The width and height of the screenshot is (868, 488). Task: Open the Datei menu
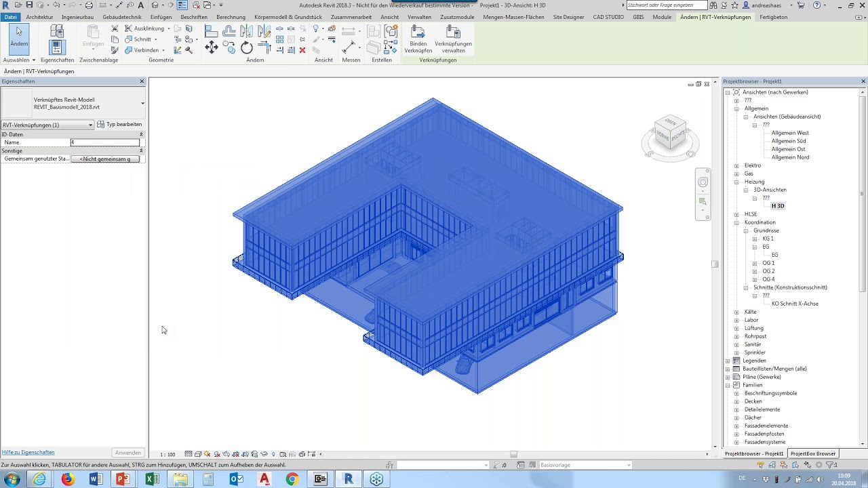(11, 17)
